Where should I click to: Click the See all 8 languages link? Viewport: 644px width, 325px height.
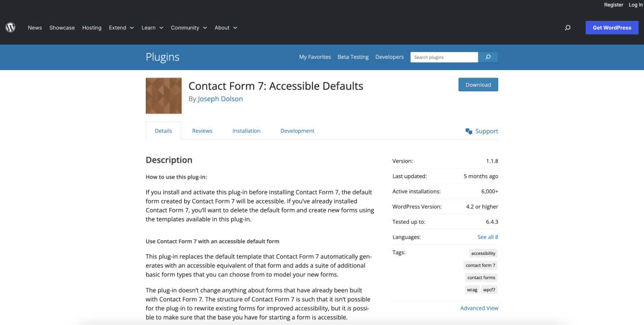point(488,237)
